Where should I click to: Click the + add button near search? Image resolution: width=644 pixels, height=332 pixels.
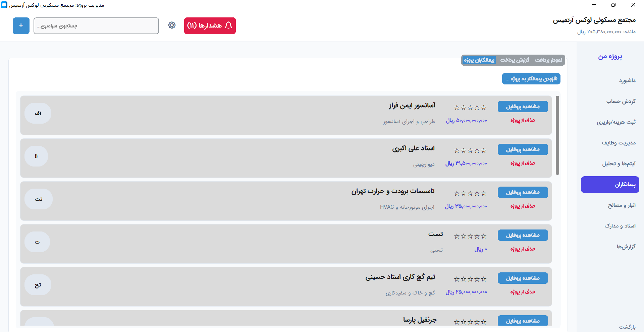pos(21,25)
